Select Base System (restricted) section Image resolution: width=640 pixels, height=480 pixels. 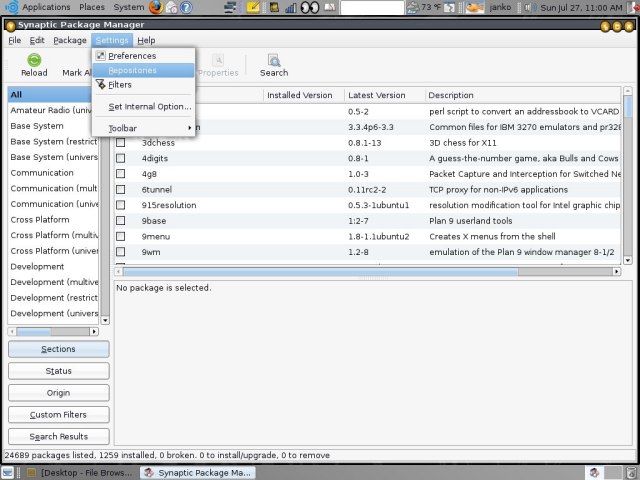tap(53, 142)
